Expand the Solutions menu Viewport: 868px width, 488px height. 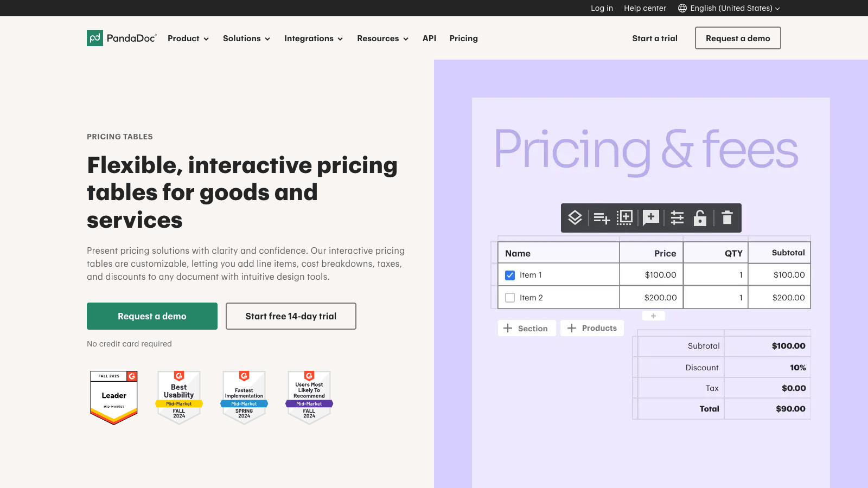pos(246,38)
